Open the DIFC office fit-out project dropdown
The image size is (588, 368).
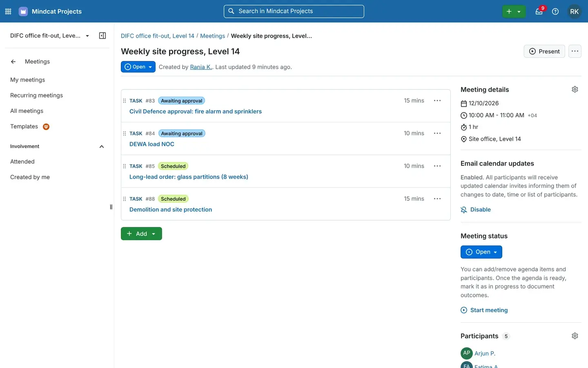[x=50, y=36]
